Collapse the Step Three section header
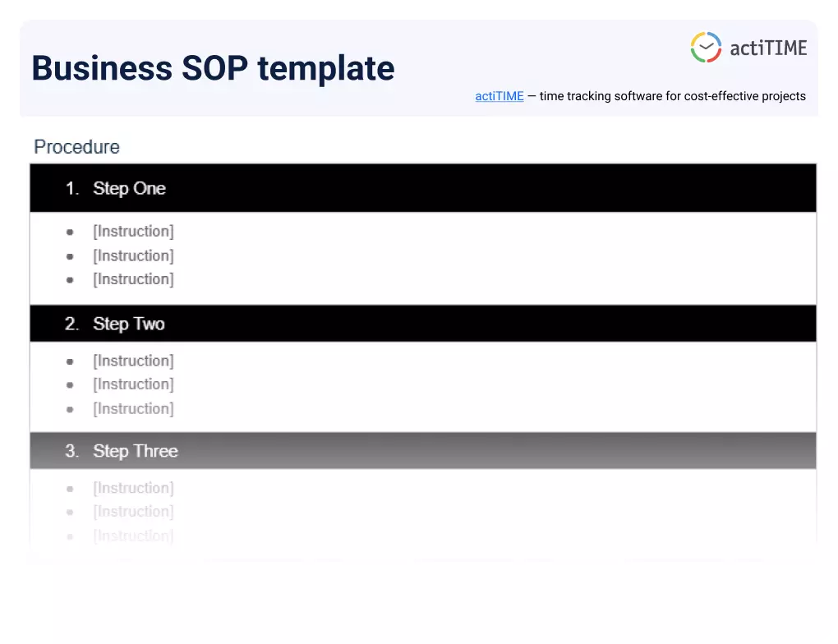The image size is (838, 644). click(422, 450)
